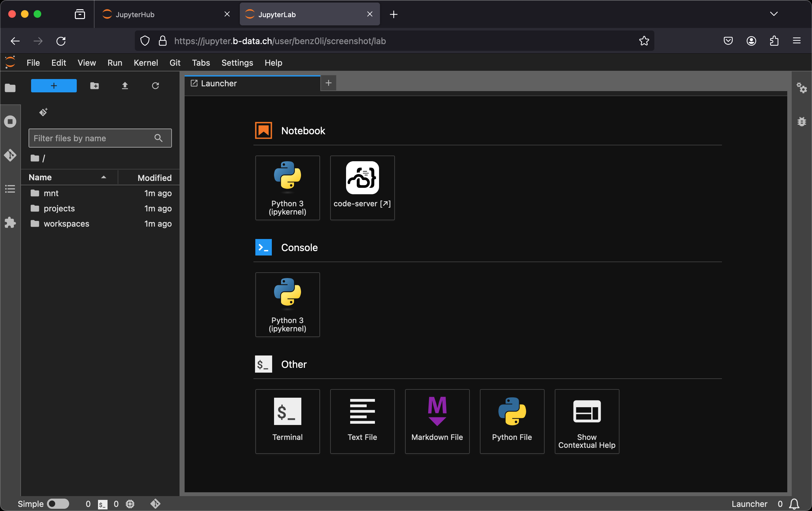Open the Firefox account menu

751,41
